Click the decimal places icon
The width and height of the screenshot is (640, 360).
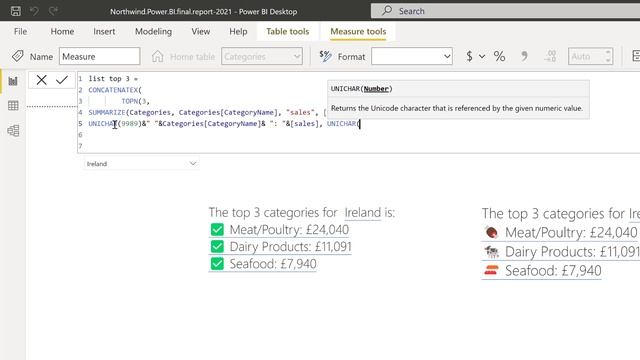click(x=551, y=56)
